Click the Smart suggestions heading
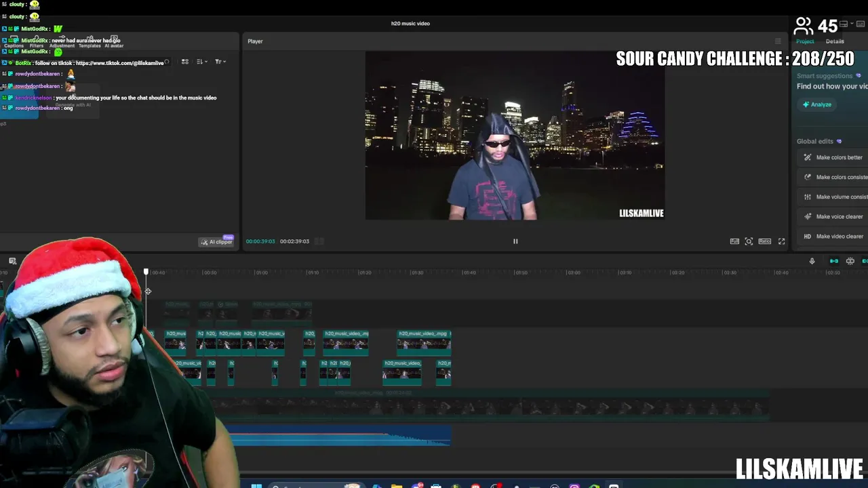The width and height of the screenshot is (868, 488). pos(825,76)
